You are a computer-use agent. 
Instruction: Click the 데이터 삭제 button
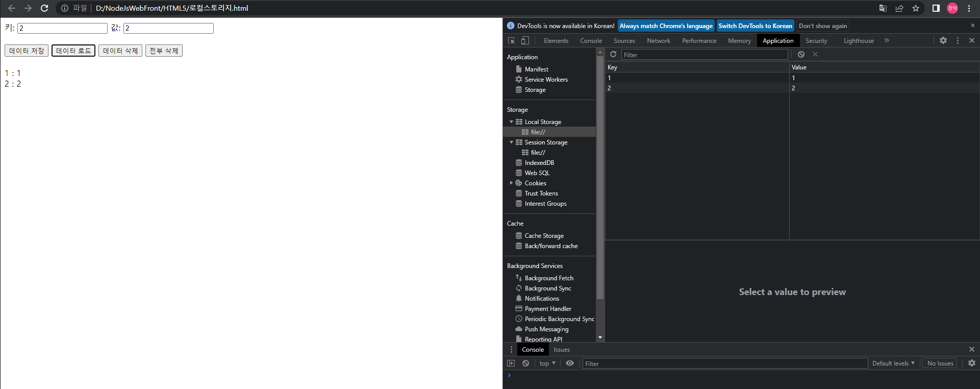point(120,51)
